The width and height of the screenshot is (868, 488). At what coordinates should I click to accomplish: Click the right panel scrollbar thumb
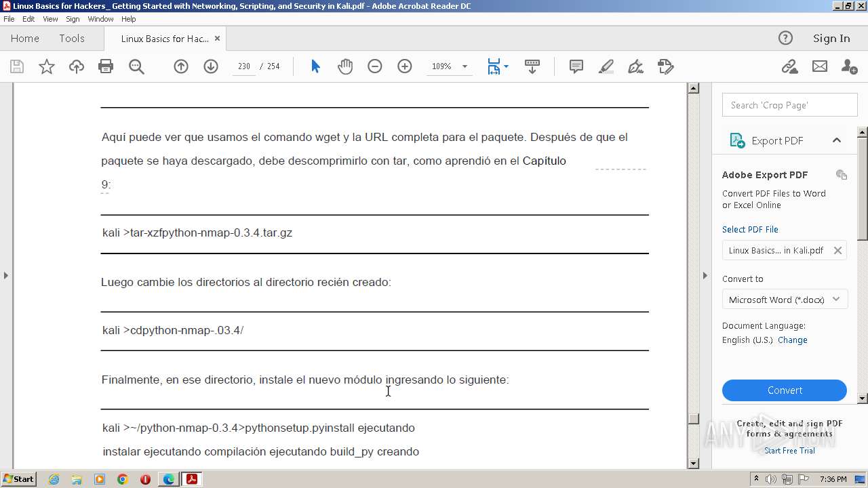863,188
